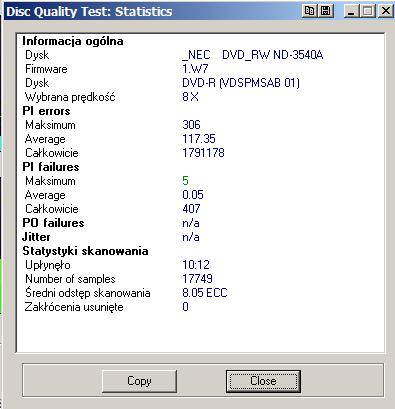
Task: Select the Informacja ogólna heading
Action: pos(73,41)
